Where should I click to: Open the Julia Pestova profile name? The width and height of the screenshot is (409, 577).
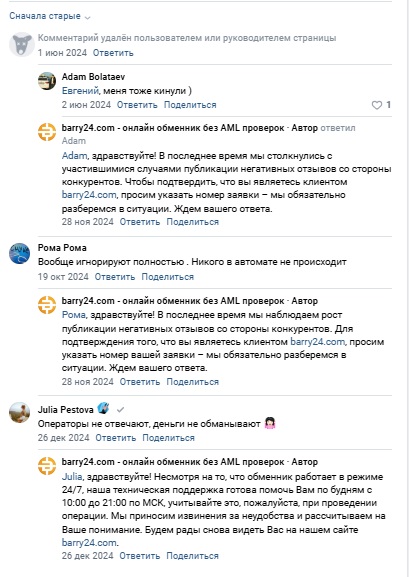click(66, 410)
